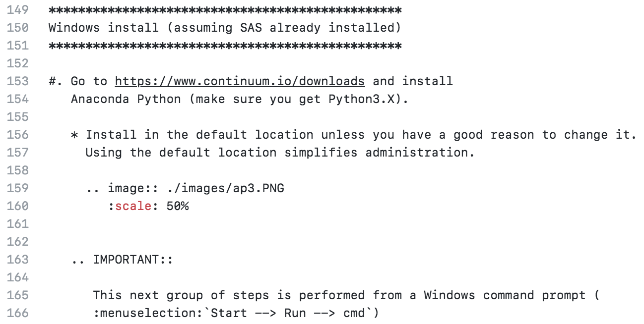Open the continuum.io downloads link
Viewport: 644px width, 324px height.
[x=240, y=81]
